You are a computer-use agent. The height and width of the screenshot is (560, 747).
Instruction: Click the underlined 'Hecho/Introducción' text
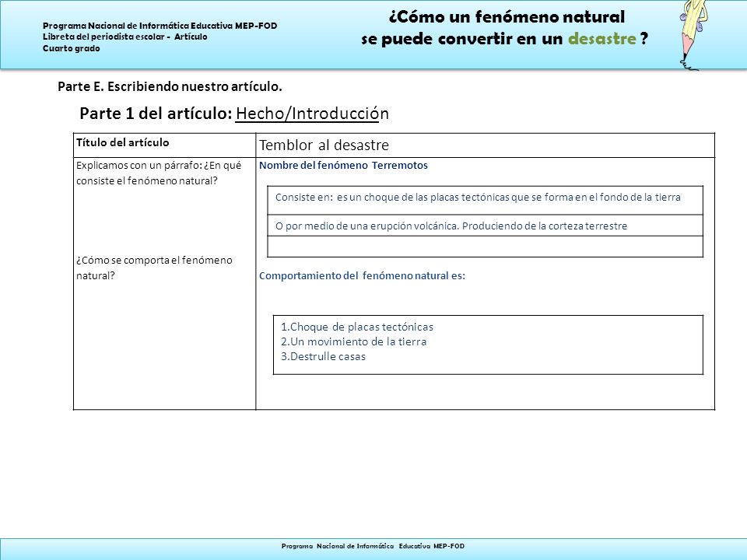click(x=312, y=114)
